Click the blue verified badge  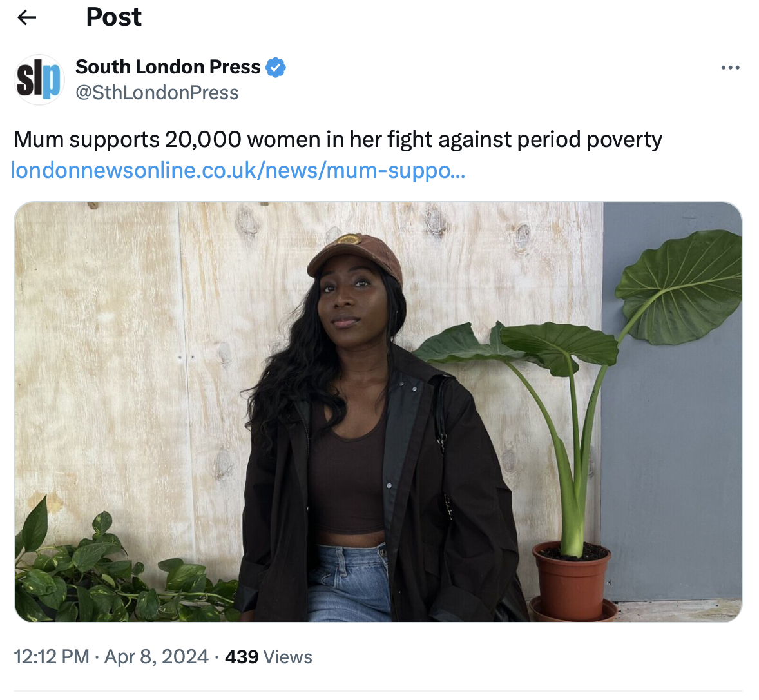tap(276, 67)
